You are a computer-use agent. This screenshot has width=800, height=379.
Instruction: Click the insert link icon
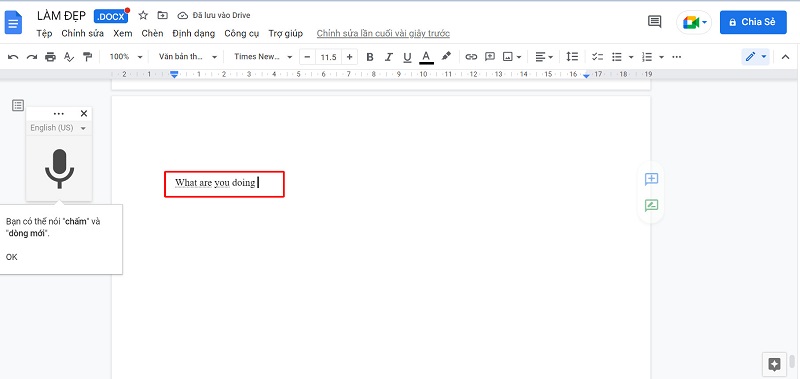(471, 57)
